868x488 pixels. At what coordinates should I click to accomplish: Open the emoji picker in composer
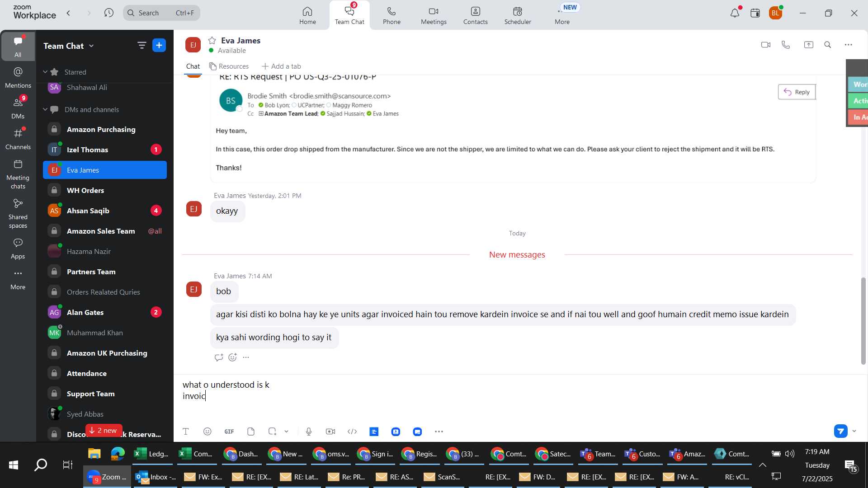207,432
